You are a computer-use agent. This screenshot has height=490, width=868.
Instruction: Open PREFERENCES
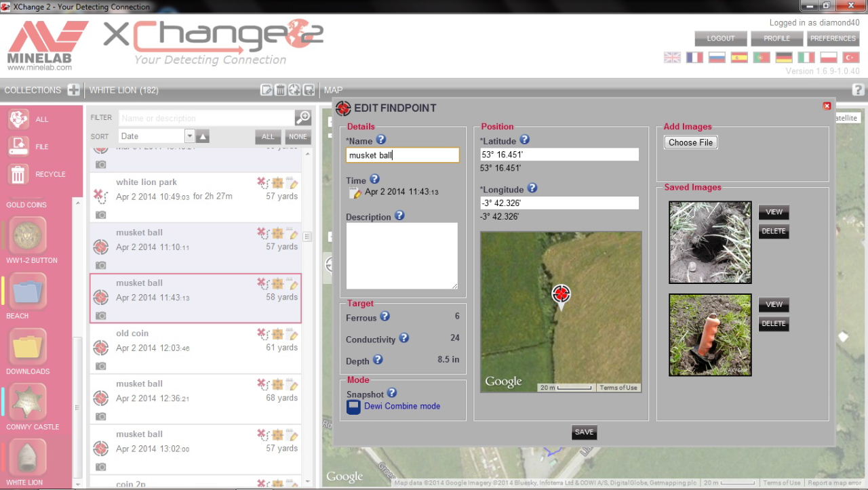point(833,39)
